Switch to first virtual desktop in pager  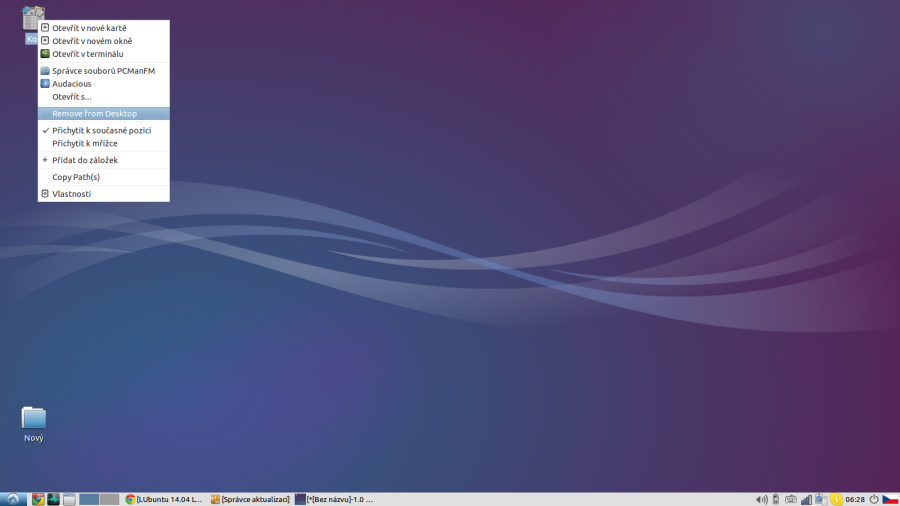(x=89, y=499)
